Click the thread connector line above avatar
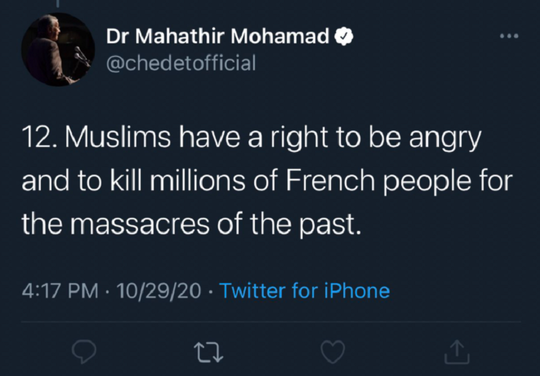The width and height of the screenshot is (540, 376). pyautogui.click(x=58, y=3)
